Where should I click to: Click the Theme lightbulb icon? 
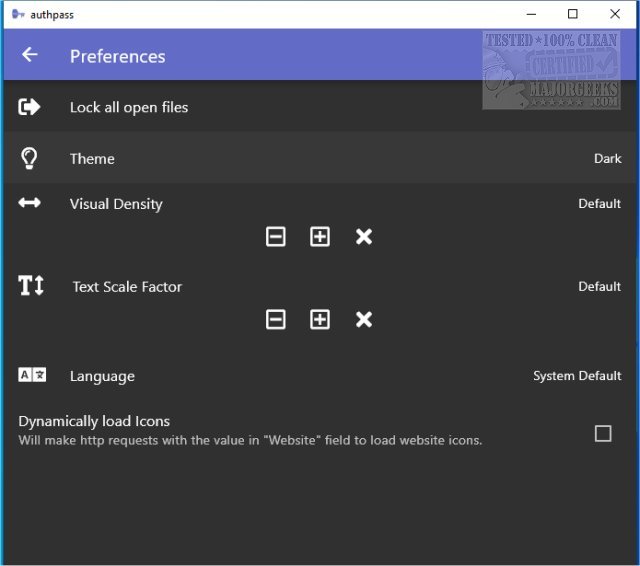[x=30, y=158]
